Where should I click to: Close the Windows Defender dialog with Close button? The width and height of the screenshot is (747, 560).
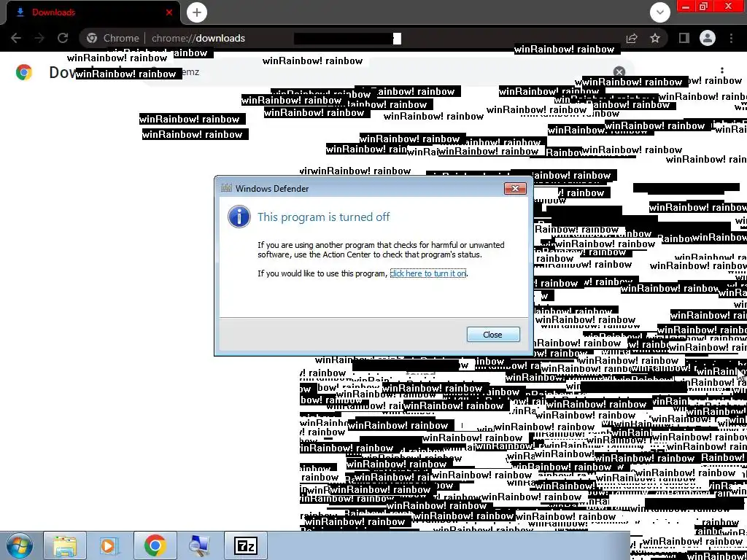[493, 334]
